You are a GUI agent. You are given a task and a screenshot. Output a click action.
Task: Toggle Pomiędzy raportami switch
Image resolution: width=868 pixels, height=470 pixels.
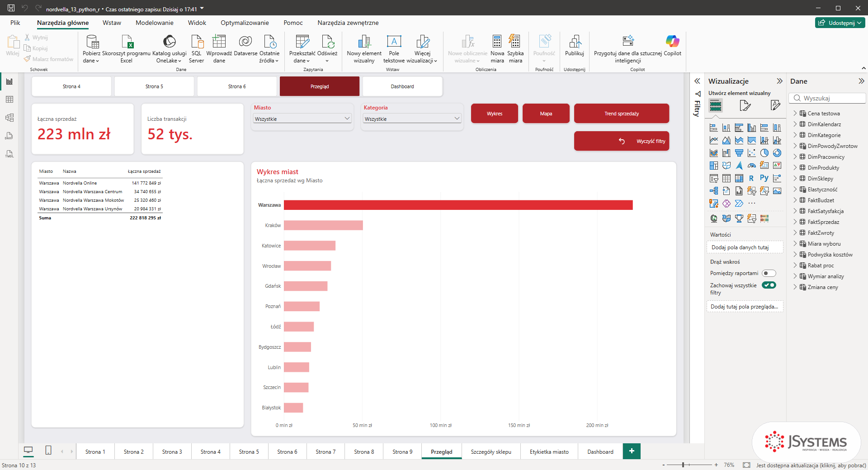point(769,273)
